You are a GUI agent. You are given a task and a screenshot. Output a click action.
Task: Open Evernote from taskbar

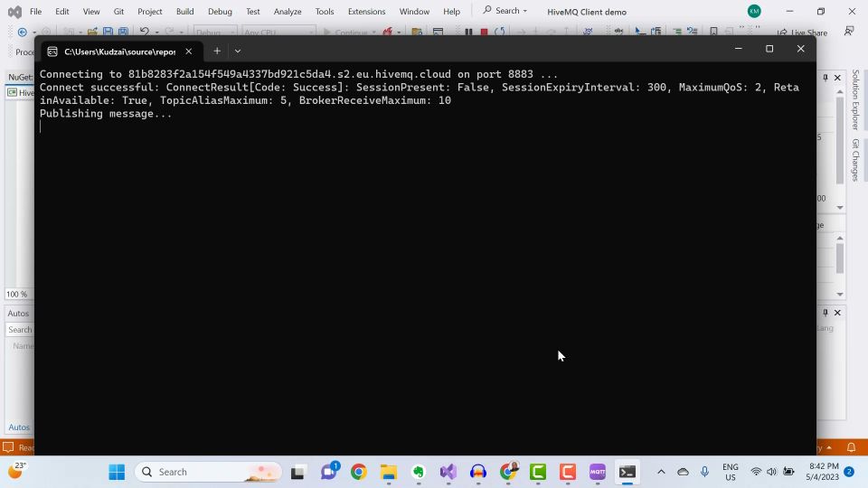419,472
